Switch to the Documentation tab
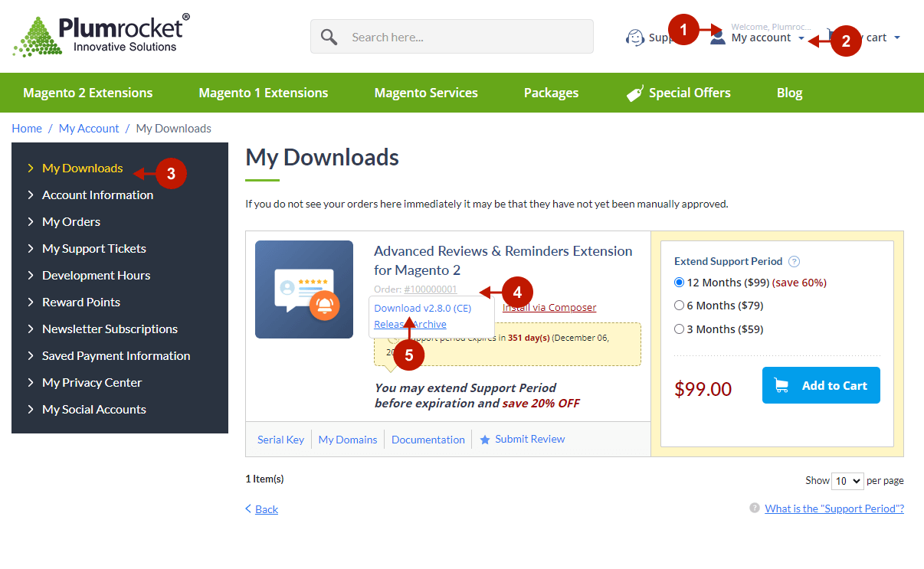 [x=428, y=439]
